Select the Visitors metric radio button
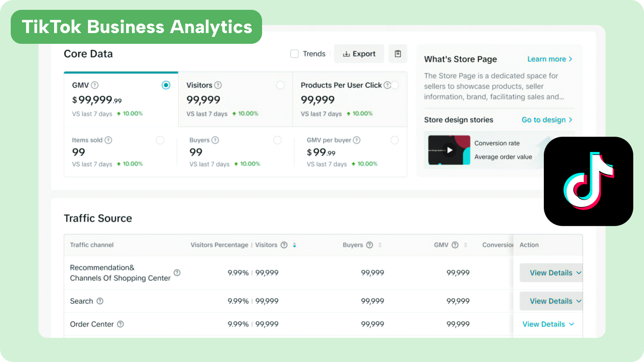Screen dimensions: 644x362 pos(280,84)
